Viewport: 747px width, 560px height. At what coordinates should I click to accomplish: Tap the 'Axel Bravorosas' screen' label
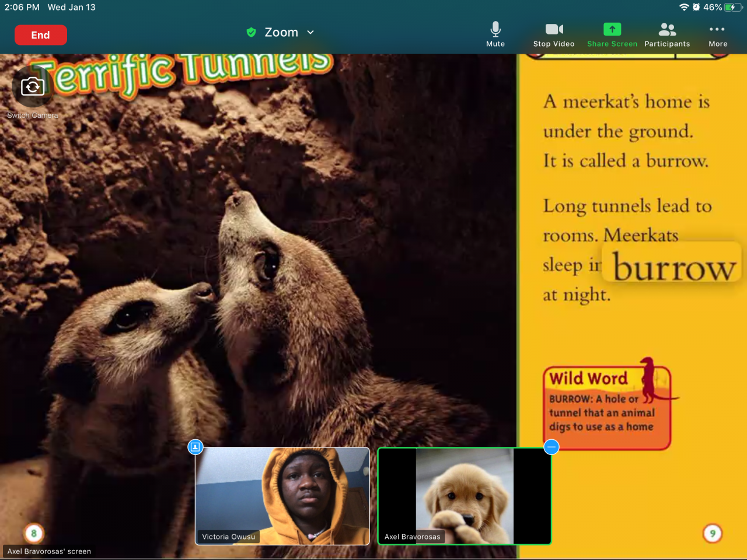(x=49, y=551)
